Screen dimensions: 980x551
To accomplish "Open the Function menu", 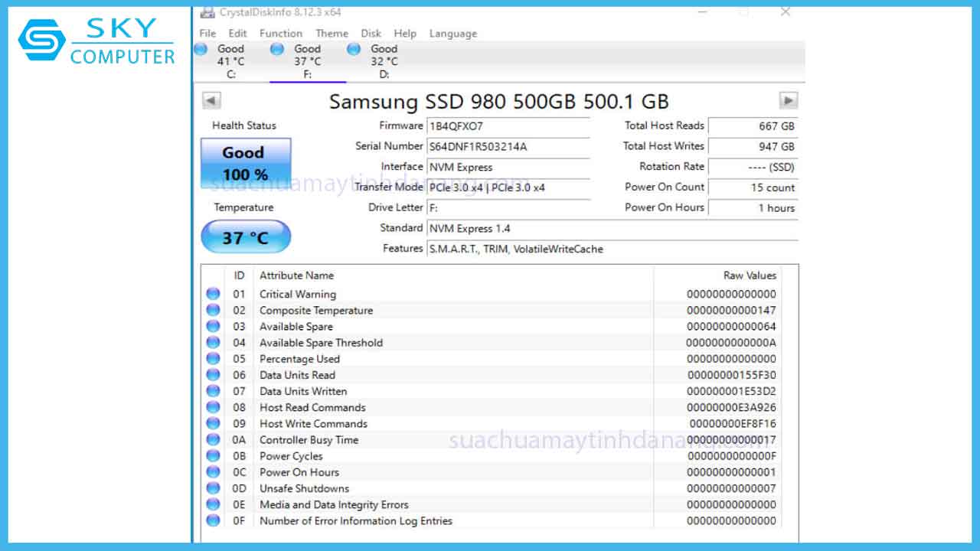I will click(x=281, y=34).
